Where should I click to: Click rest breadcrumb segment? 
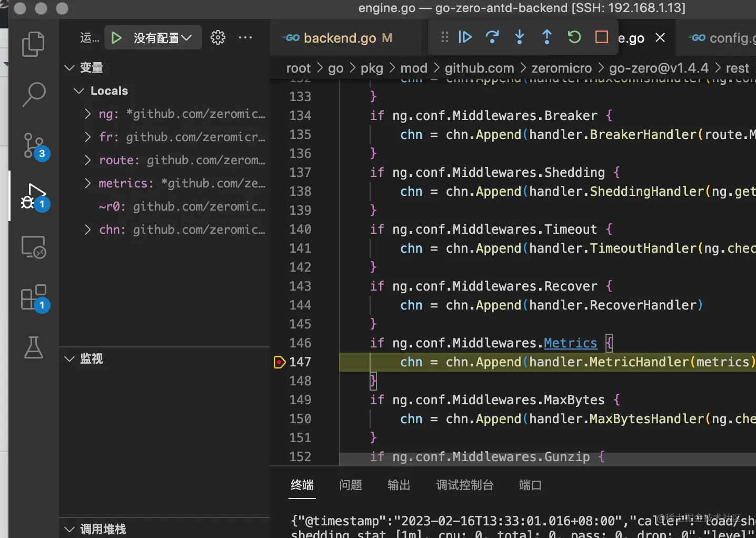(x=737, y=68)
